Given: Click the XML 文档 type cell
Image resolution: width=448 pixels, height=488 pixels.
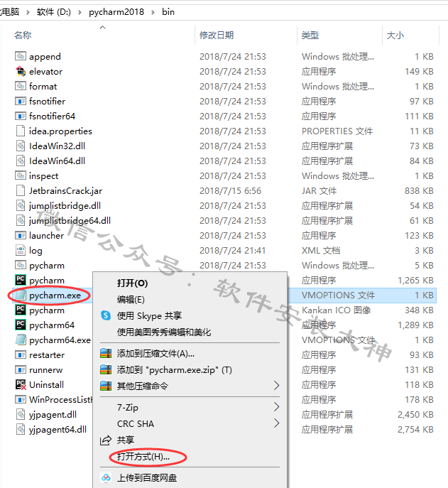Looking at the screenshot, I should (321, 251).
